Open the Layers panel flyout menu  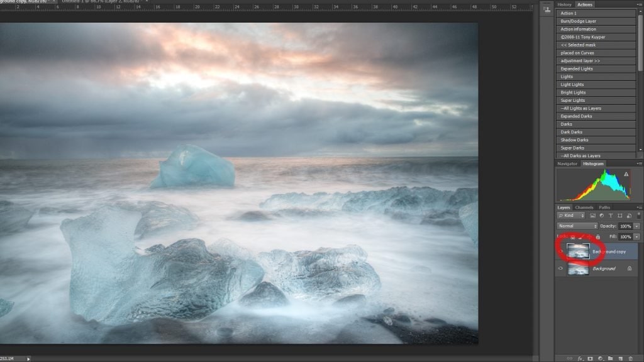[x=639, y=207]
